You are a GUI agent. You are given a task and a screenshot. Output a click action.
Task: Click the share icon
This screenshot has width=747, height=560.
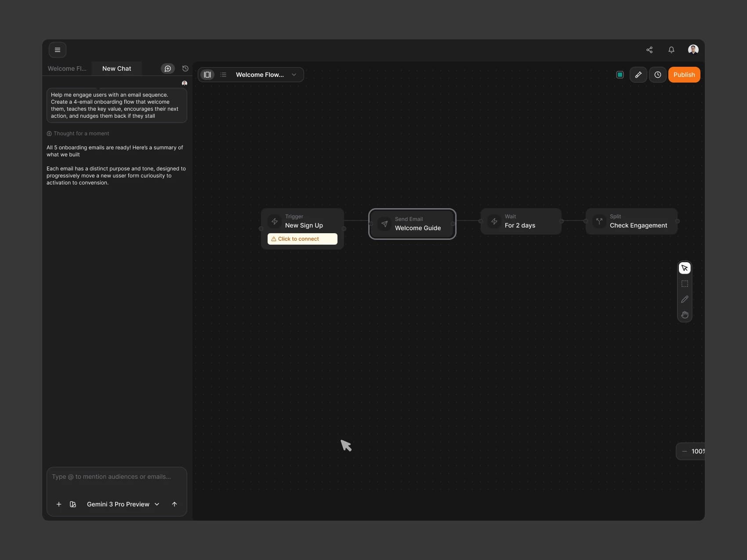pyautogui.click(x=649, y=50)
